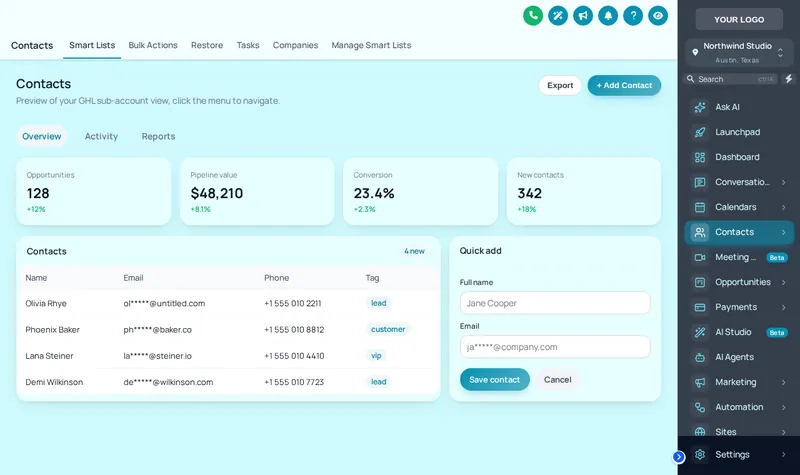Expand the Conversations submenu chevron
Viewport: 800px width, 475px height.
click(x=783, y=182)
